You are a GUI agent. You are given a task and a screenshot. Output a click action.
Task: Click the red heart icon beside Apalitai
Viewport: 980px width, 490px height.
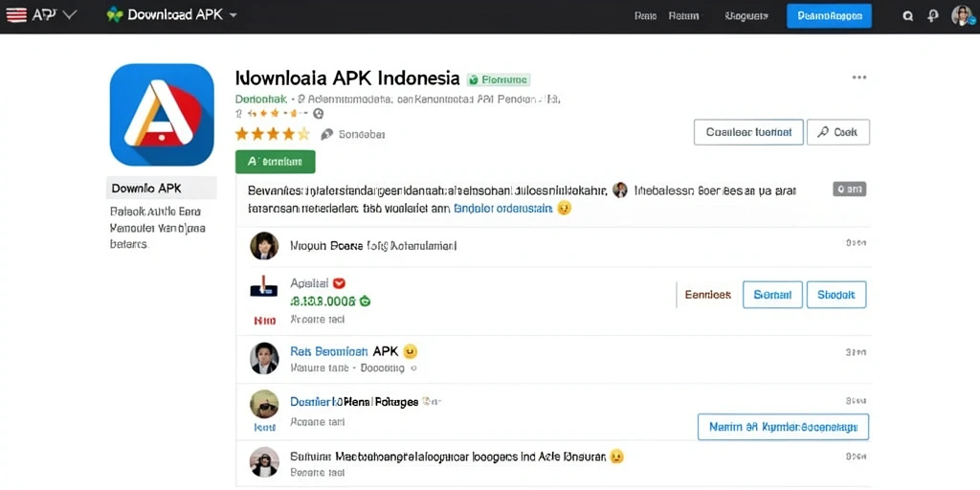pyautogui.click(x=340, y=283)
